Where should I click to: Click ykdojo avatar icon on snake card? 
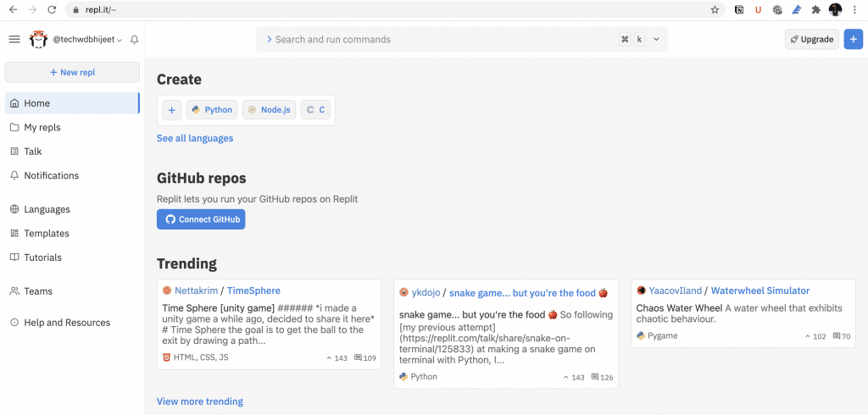tap(403, 293)
